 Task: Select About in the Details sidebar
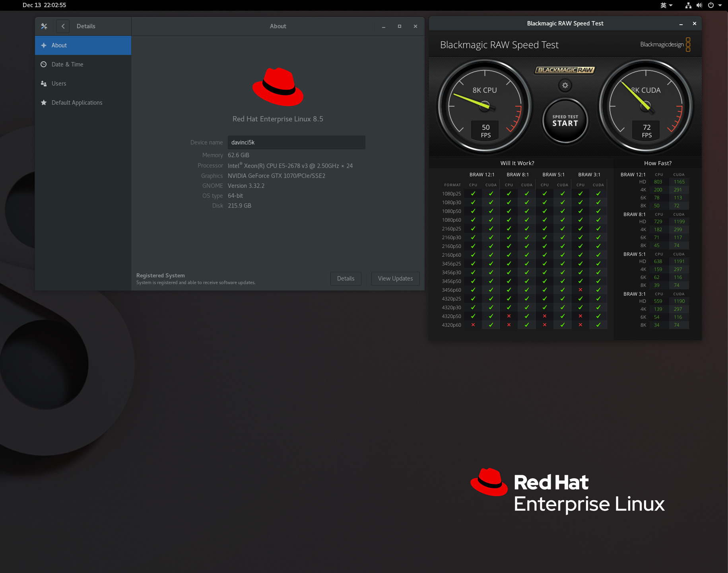click(x=83, y=45)
